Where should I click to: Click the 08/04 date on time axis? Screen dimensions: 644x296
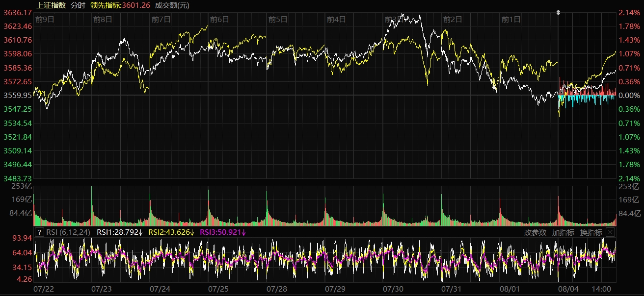coord(568,290)
